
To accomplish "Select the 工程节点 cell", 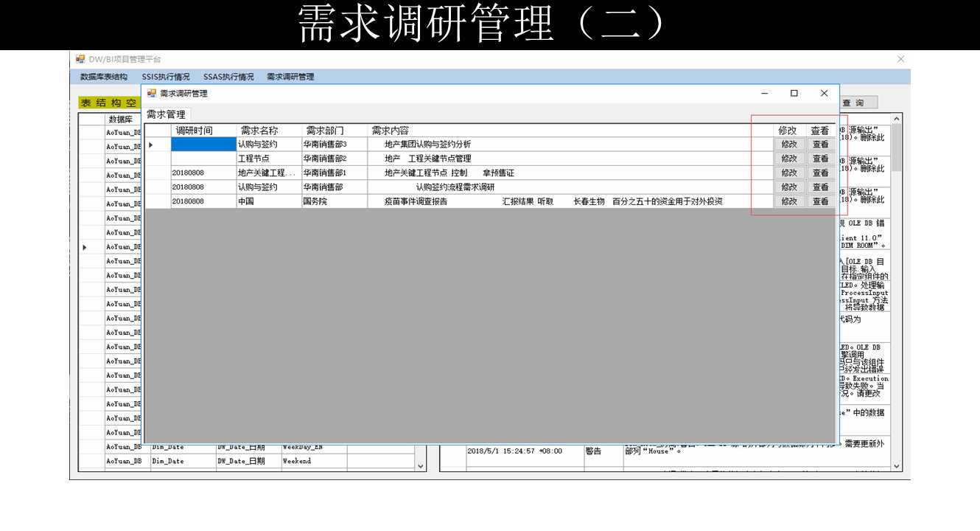I will point(269,159).
